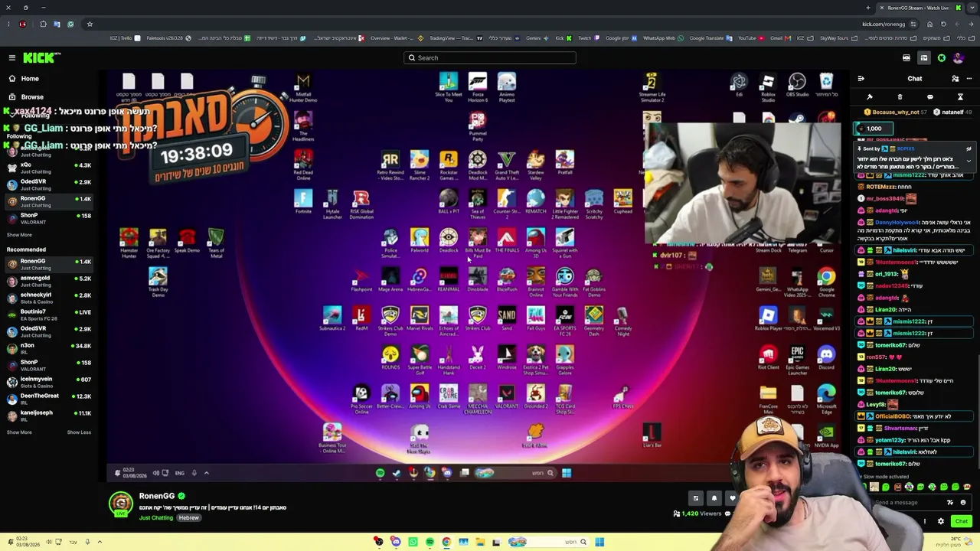The width and height of the screenshot is (980, 551).
Task: Hide the pinned chat message
Action: pos(969,149)
